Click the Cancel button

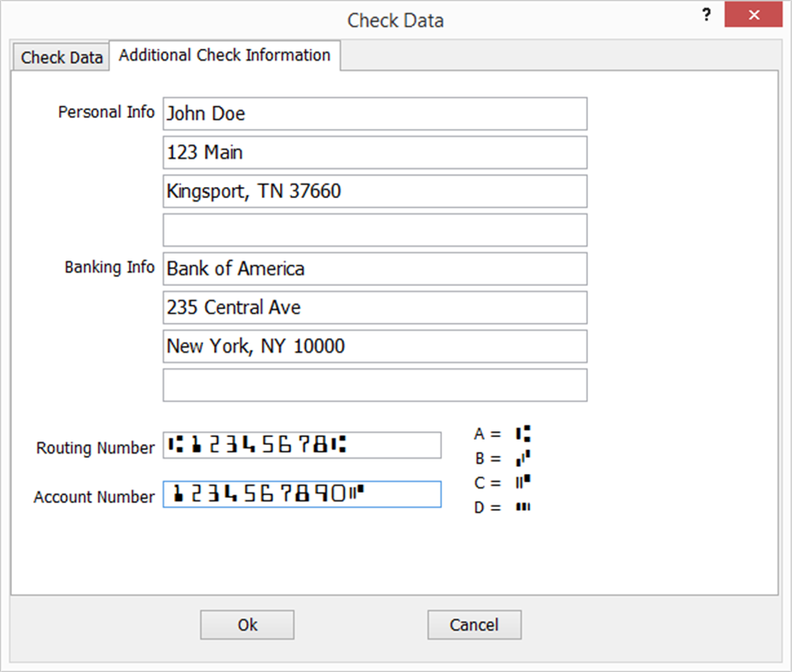474,624
